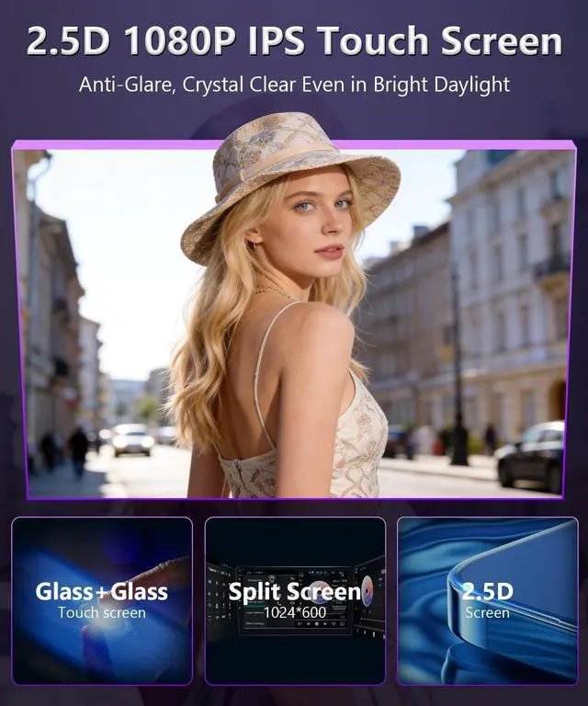Open the Split Screen feature card
This screenshot has width=588, height=706.
(295, 600)
